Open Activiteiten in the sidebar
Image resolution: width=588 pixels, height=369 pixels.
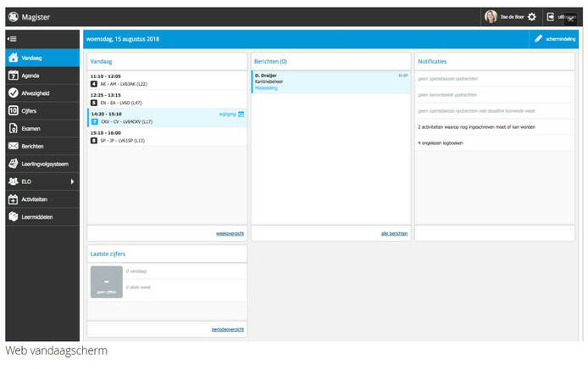42,199
